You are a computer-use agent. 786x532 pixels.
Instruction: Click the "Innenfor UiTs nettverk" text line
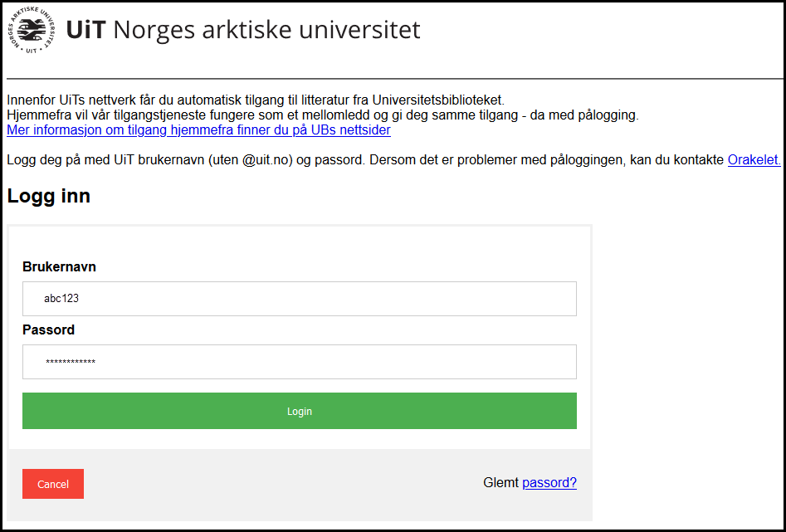[x=256, y=100]
